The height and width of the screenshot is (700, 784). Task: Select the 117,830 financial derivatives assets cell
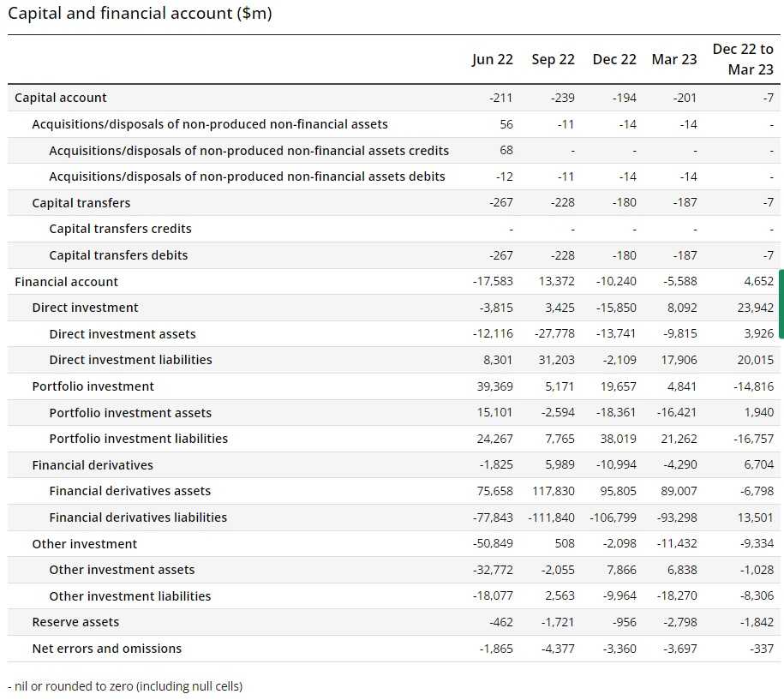(553, 491)
